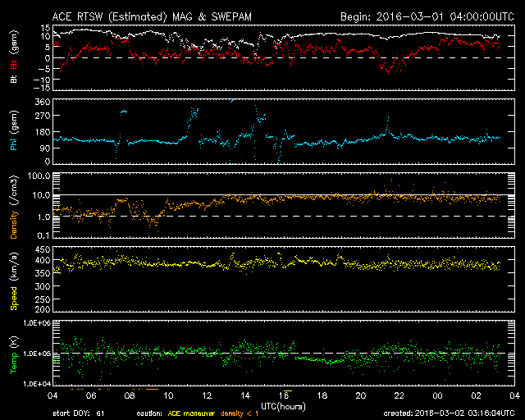525x420 pixels.
Task: Select the white Bt axis label
Action: 13,79
